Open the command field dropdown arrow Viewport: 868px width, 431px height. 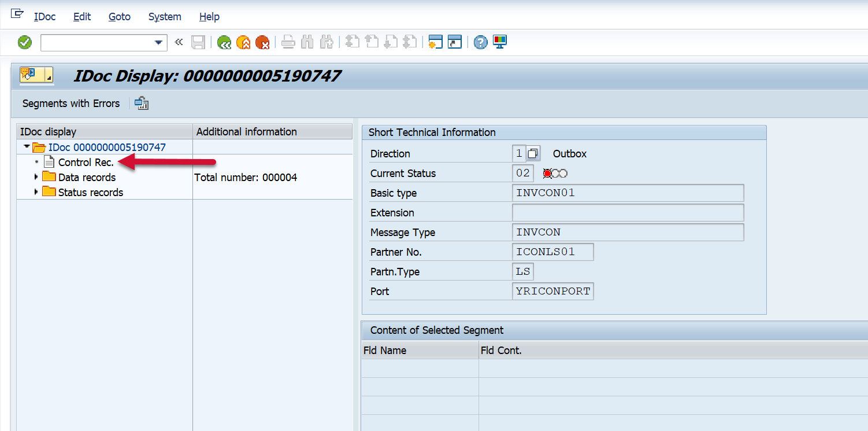158,43
